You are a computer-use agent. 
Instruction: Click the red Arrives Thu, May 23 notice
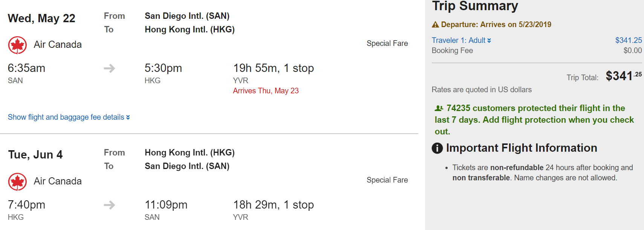(x=266, y=91)
